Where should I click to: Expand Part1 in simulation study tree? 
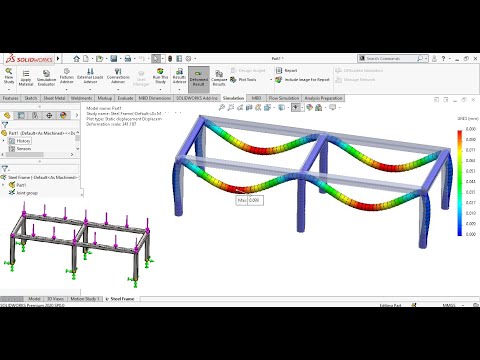[x=3, y=185]
